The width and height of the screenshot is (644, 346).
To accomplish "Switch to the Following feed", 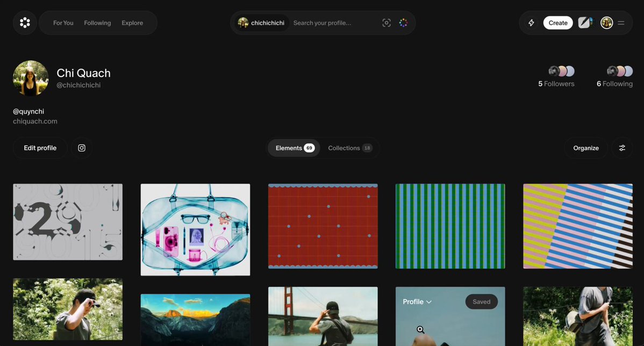I will point(97,23).
